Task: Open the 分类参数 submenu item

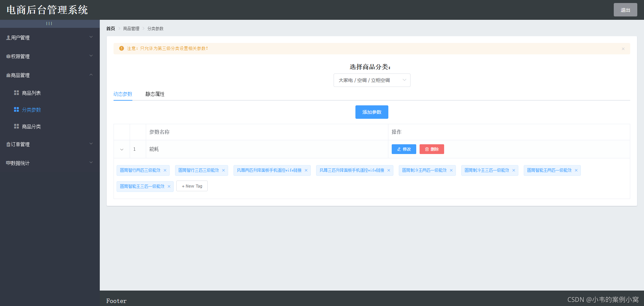Action: click(x=50, y=110)
